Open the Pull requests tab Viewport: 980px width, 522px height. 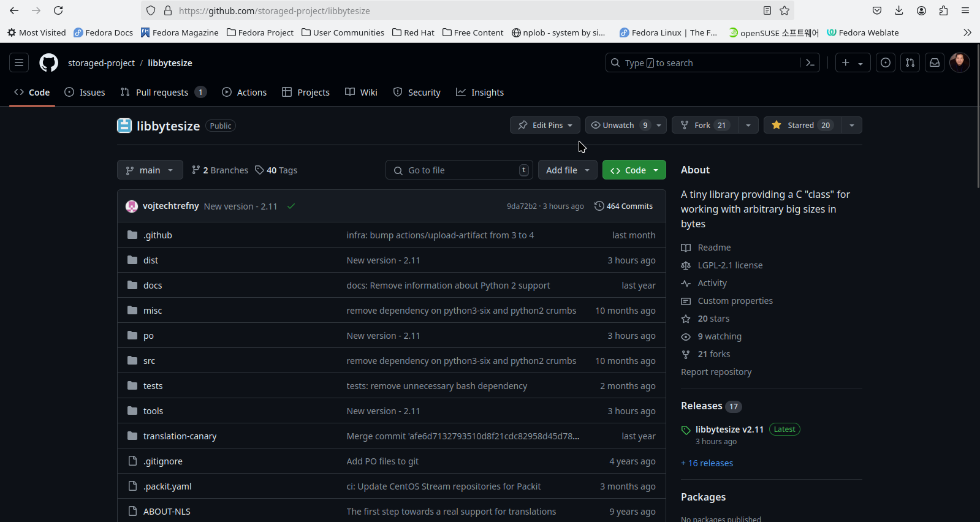coord(164,93)
